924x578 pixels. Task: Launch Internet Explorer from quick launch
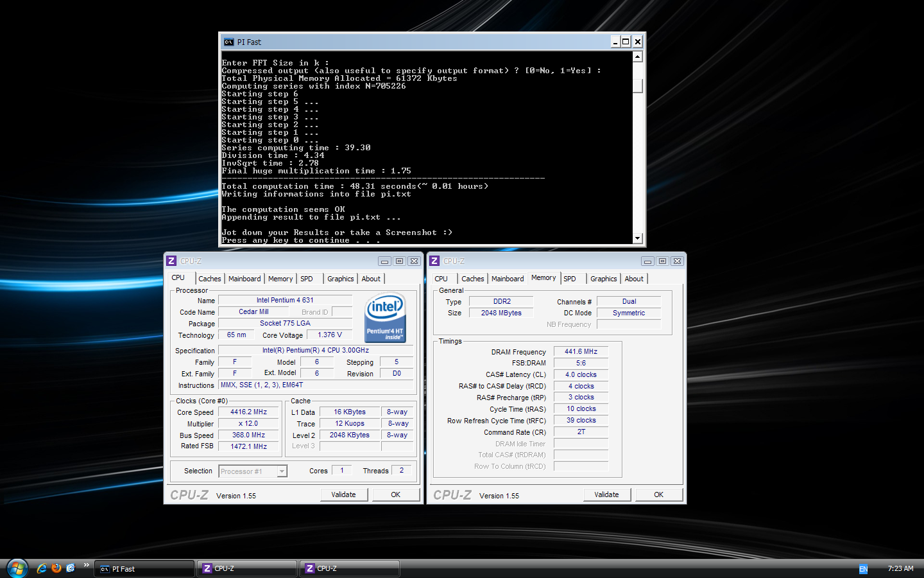[42, 568]
